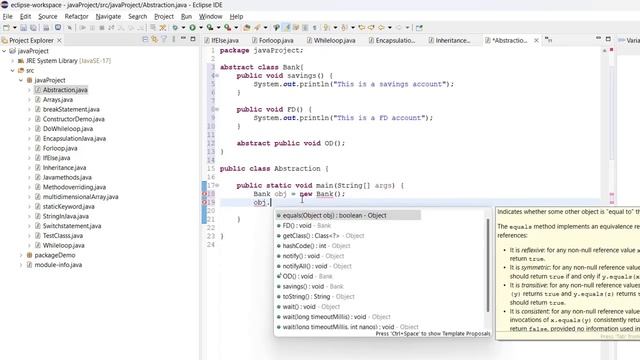The image size is (640, 360).
Task: Choose toString() : String proposal
Action: click(x=315, y=297)
